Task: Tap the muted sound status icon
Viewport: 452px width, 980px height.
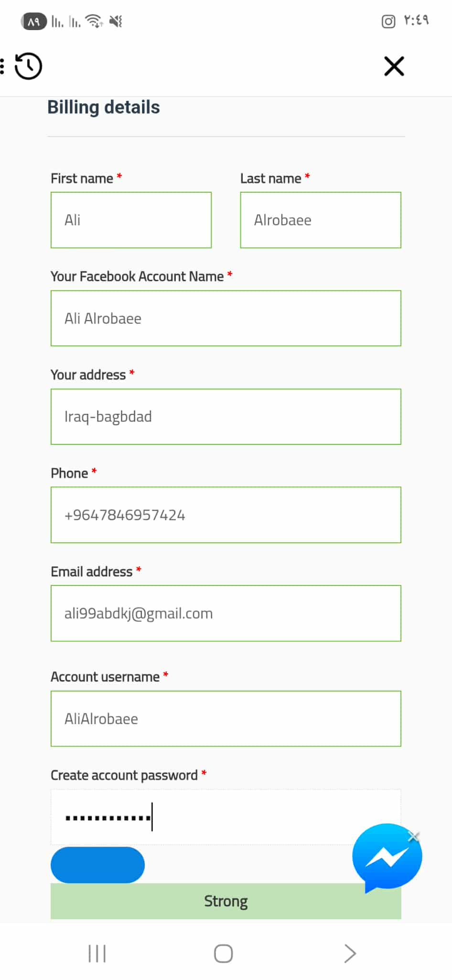Action: [116, 21]
